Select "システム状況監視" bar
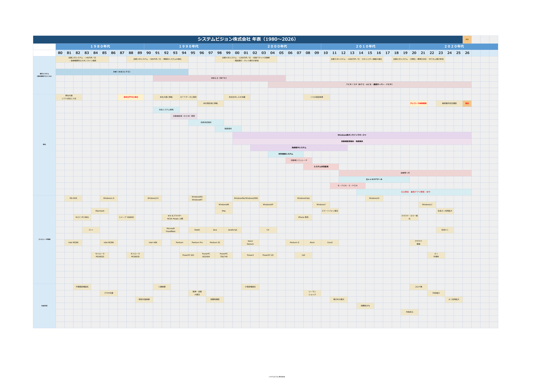The height and width of the screenshot is (392, 554). [321, 167]
